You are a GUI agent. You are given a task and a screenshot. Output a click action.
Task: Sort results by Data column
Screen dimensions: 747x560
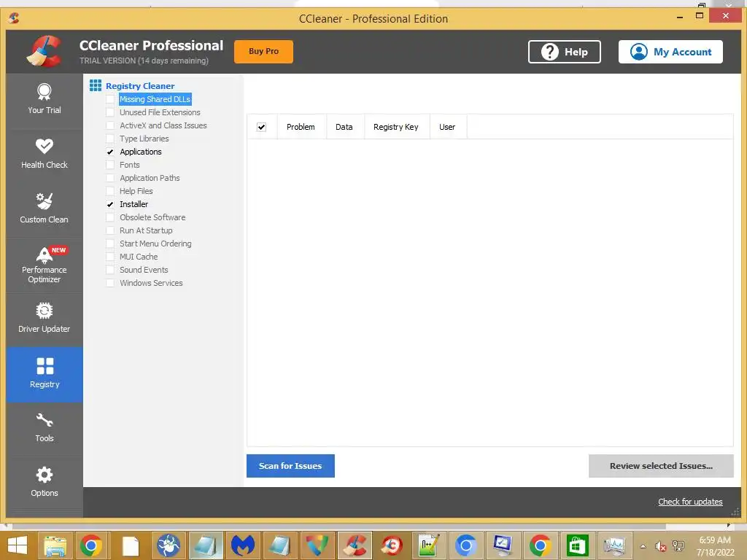[345, 127]
